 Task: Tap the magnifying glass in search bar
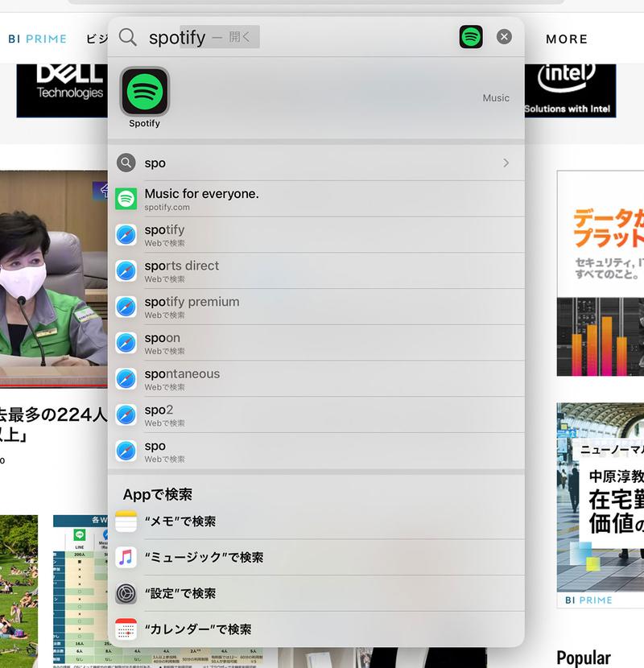coord(127,37)
